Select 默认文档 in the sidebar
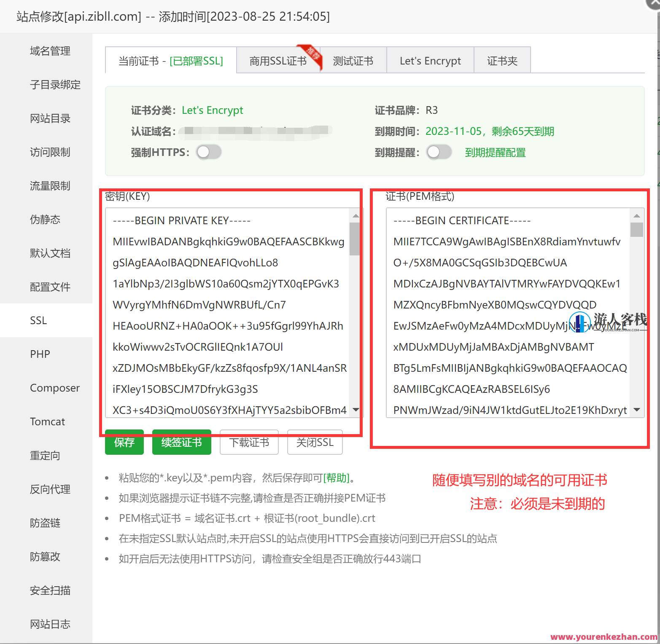 coord(50,253)
